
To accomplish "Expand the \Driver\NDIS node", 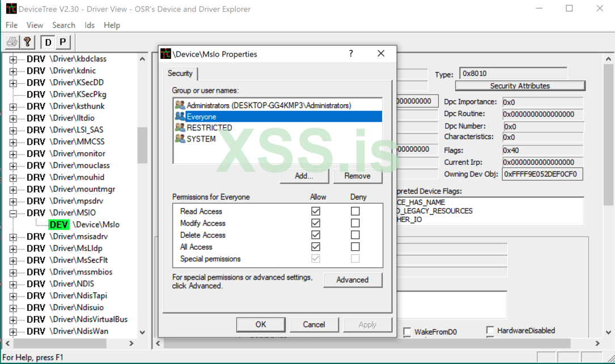I will (13, 284).
